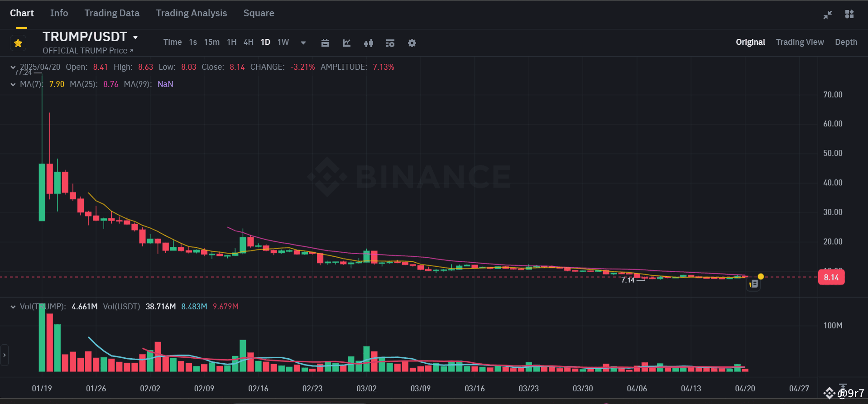Switch to the Trading Analysis tab
This screenshot has width=868, height=404.
pos(191,13)
